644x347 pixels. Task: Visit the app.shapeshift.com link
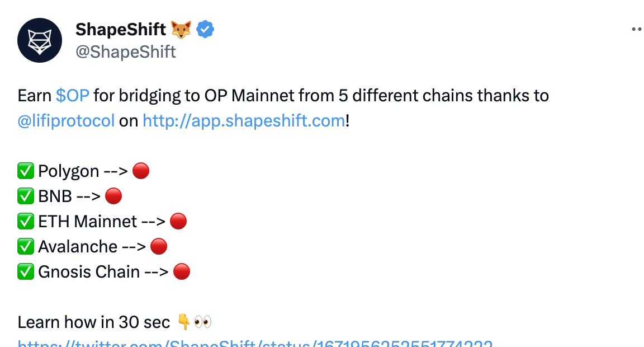(244, 121)
